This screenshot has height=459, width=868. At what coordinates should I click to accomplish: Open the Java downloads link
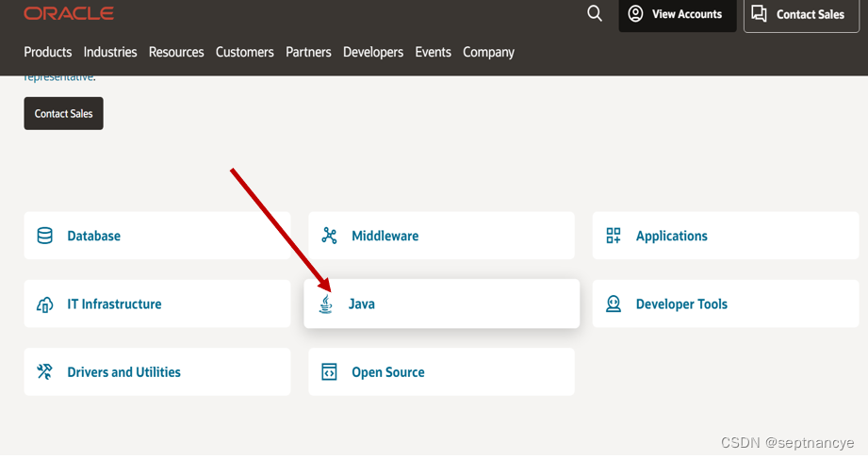[x=442, y=304]
